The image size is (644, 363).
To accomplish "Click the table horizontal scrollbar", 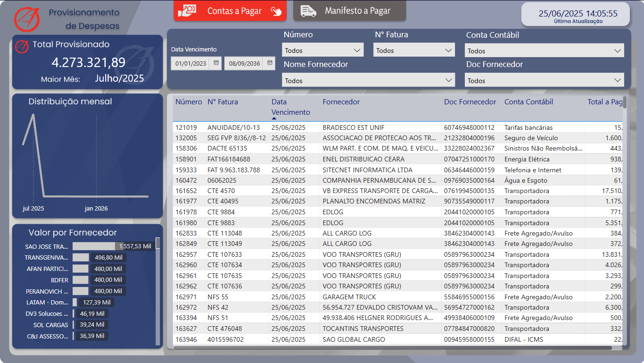I will (392, 348).
